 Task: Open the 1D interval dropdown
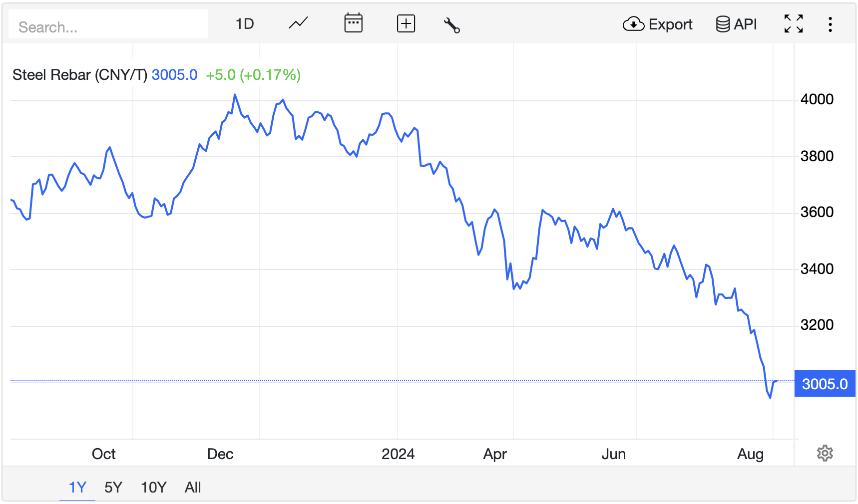245,24
